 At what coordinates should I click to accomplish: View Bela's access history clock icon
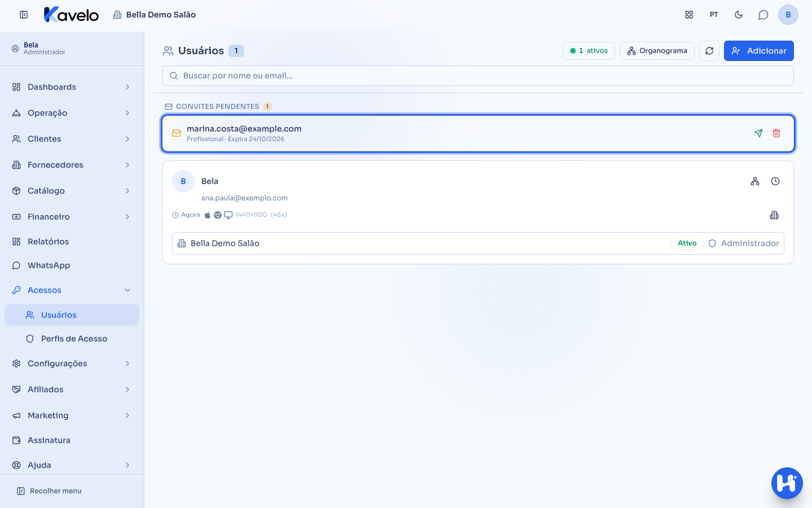775,181
